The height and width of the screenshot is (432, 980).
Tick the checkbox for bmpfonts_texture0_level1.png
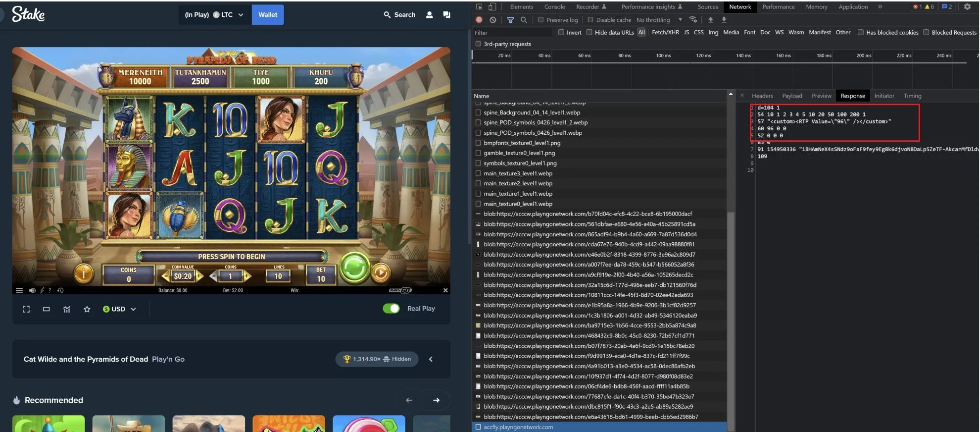478,143
